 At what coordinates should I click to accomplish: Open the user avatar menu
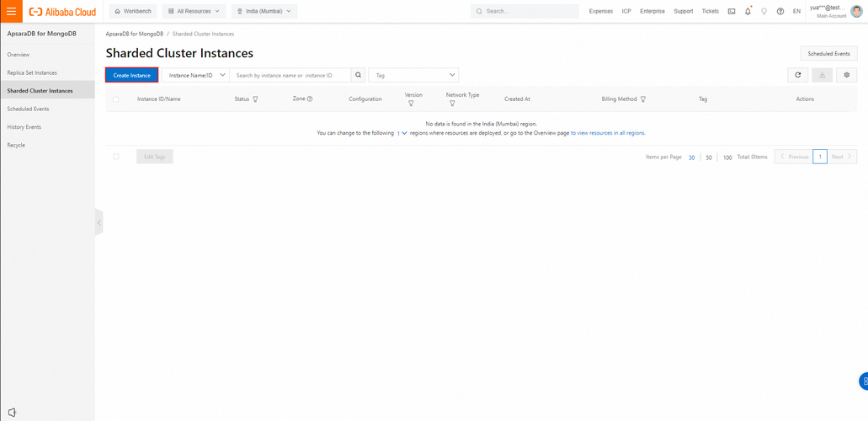point(856,11)
